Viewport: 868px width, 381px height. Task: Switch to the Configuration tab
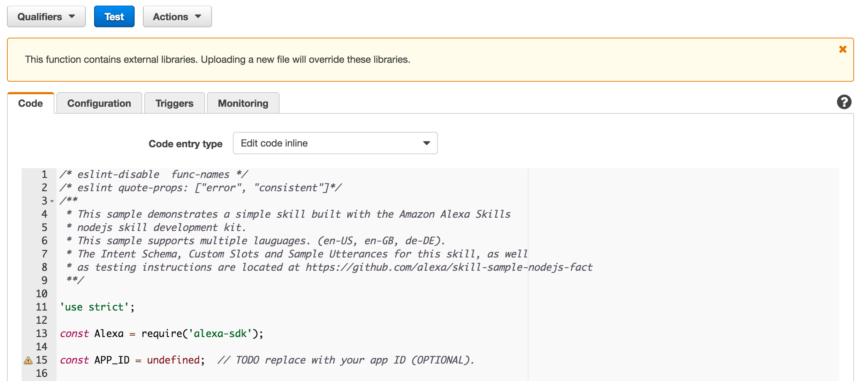pos(99,103)
